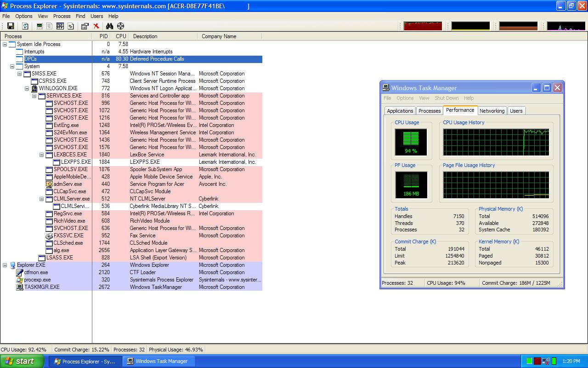Click the FXSSVC.EXE fax icon
Viewport: 588px width, 368px height.
point(50,236)
